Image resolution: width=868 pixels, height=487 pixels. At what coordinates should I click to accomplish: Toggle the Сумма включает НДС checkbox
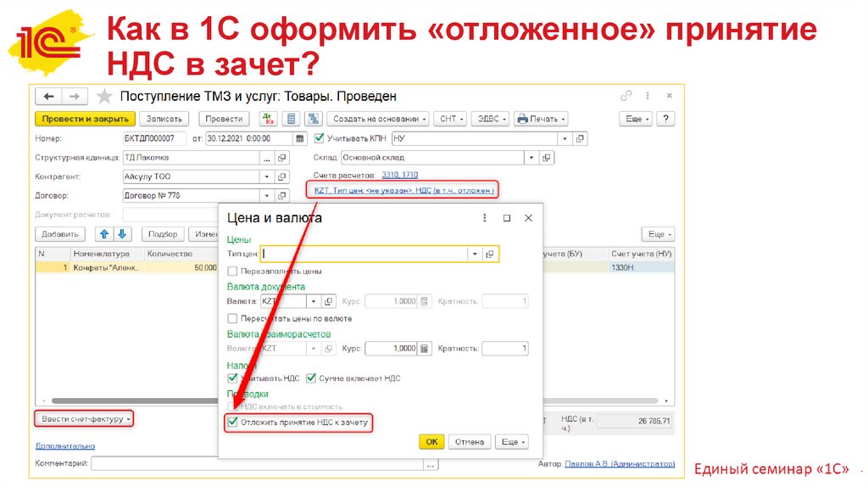(311, 378)
